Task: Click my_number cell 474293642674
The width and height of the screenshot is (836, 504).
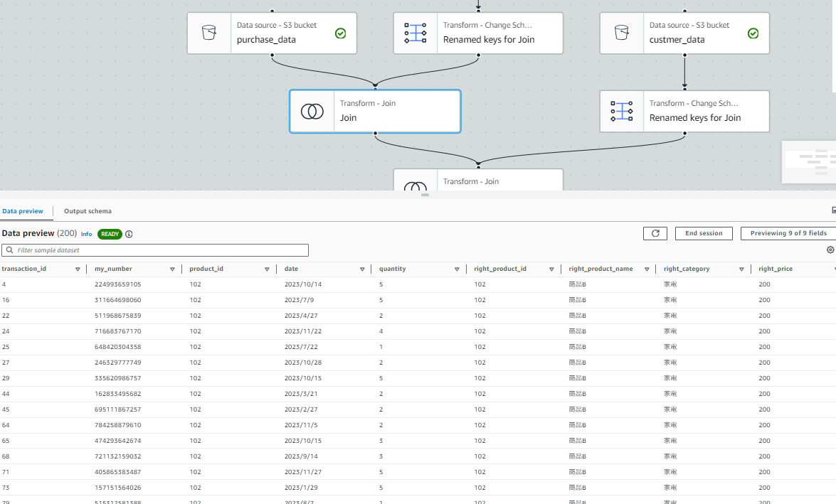Action: tap(118, 441)
